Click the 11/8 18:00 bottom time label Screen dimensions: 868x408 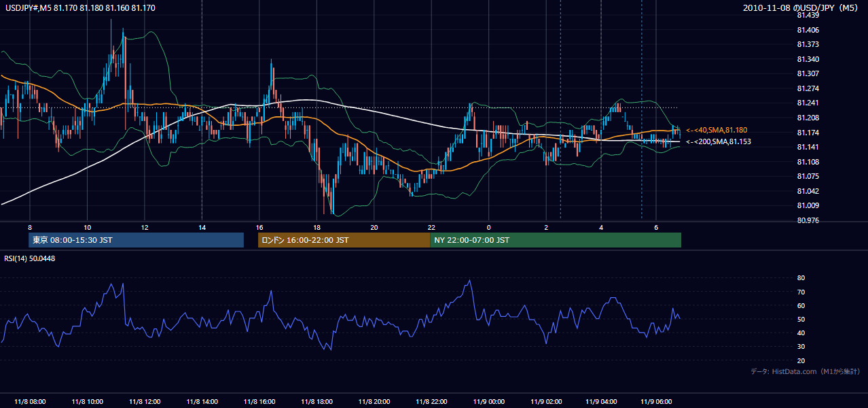click(317, 401)
